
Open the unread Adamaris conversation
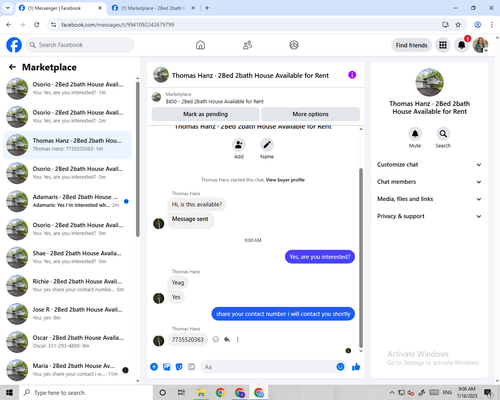tap(68, 201)
